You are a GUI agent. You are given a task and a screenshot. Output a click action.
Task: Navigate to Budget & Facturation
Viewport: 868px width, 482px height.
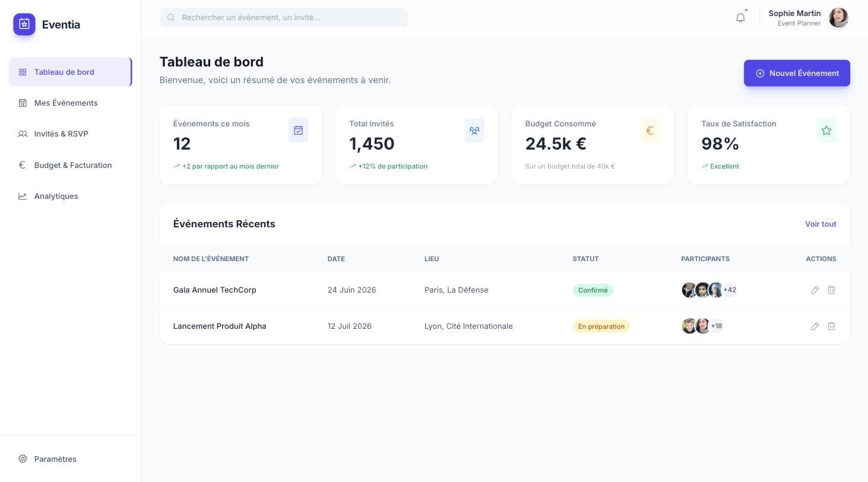pos(70,165)
